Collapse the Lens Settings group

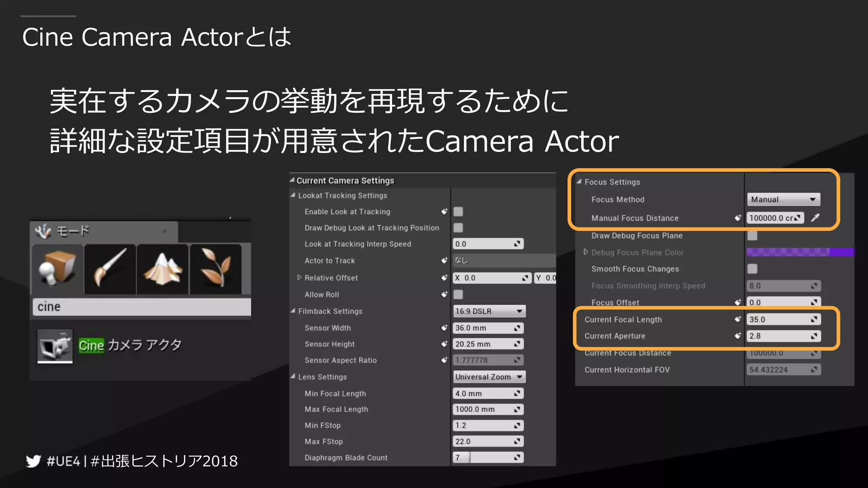pos(293,377)
